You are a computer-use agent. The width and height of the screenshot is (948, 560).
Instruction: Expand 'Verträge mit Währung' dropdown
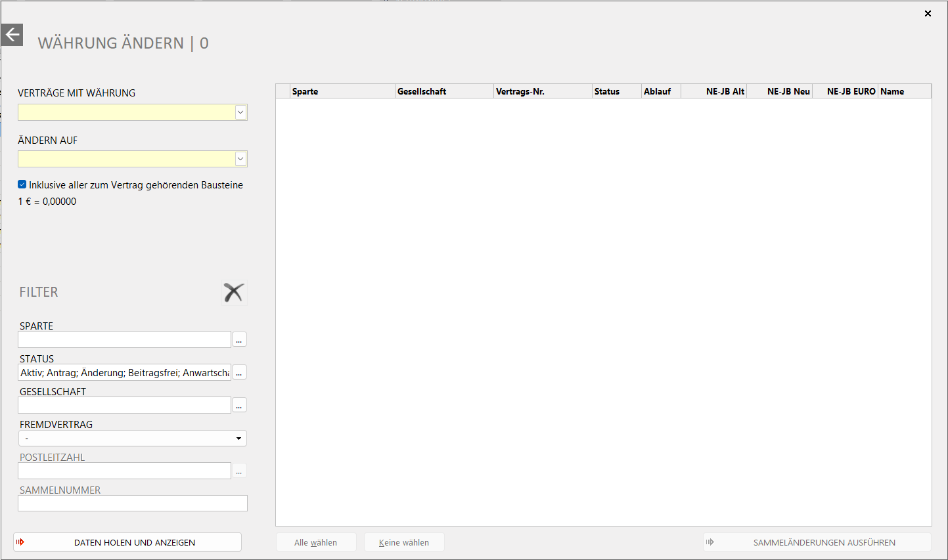(240, 112)
